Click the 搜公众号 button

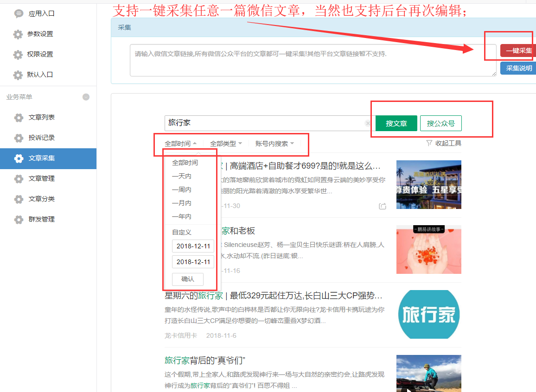[x=440, y=123]
